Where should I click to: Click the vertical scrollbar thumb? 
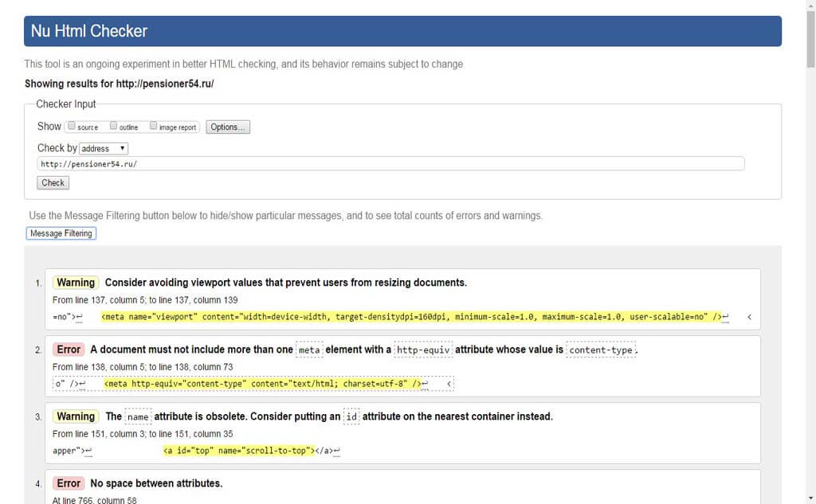pyautogui.click(x=810, y=40)
